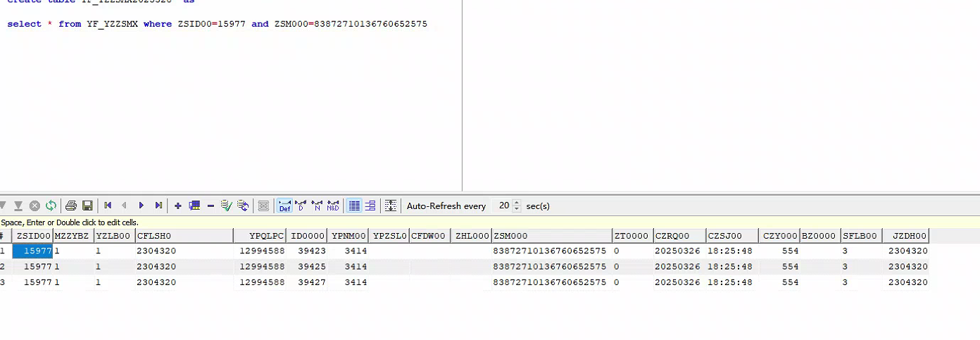Jump to the last record

[x=158, y=206]
